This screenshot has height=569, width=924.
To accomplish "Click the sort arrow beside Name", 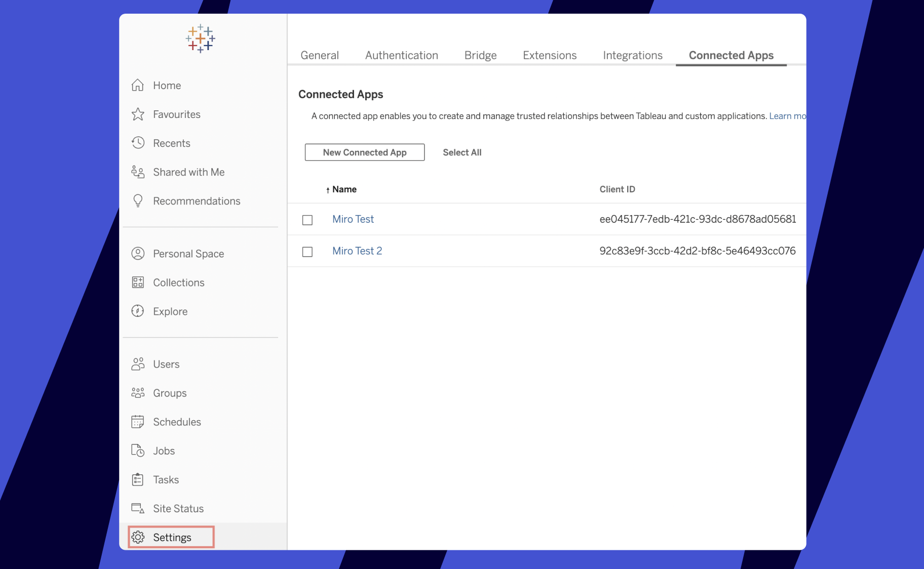I will click(328, 190).
